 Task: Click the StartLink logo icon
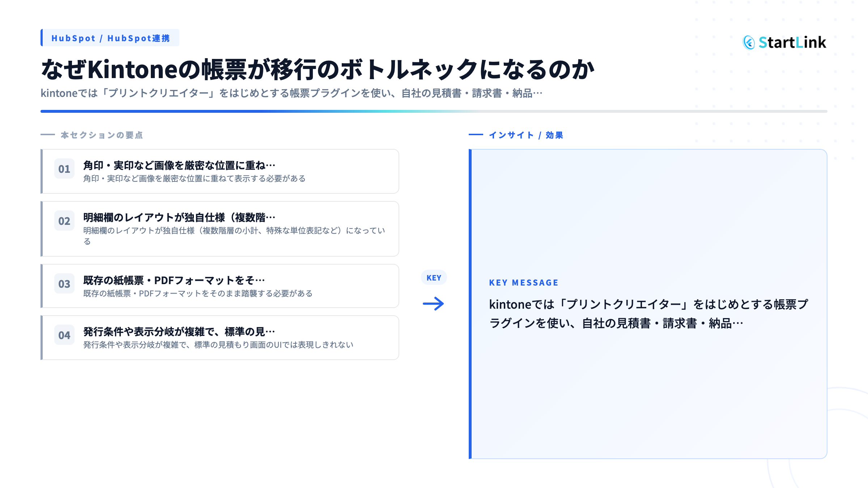[x=749, y=43]
